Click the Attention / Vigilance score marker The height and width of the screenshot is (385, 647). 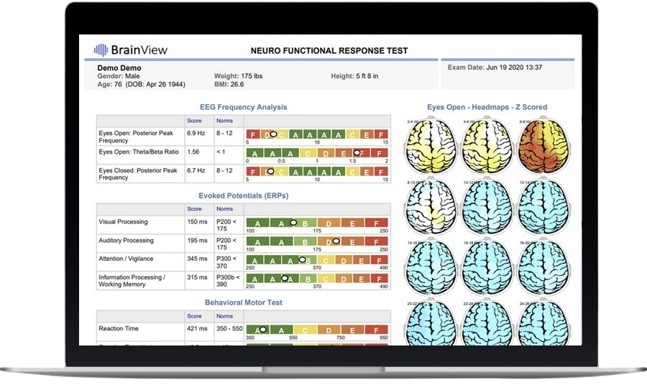(x=302, y=260)
